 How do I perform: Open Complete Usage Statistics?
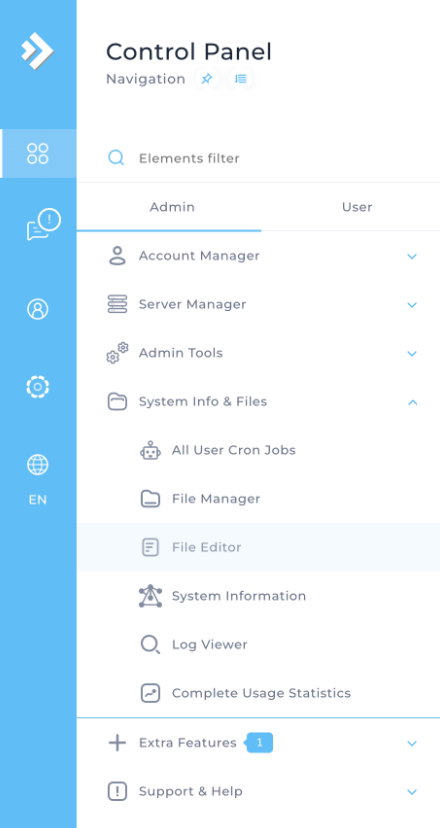259,693
